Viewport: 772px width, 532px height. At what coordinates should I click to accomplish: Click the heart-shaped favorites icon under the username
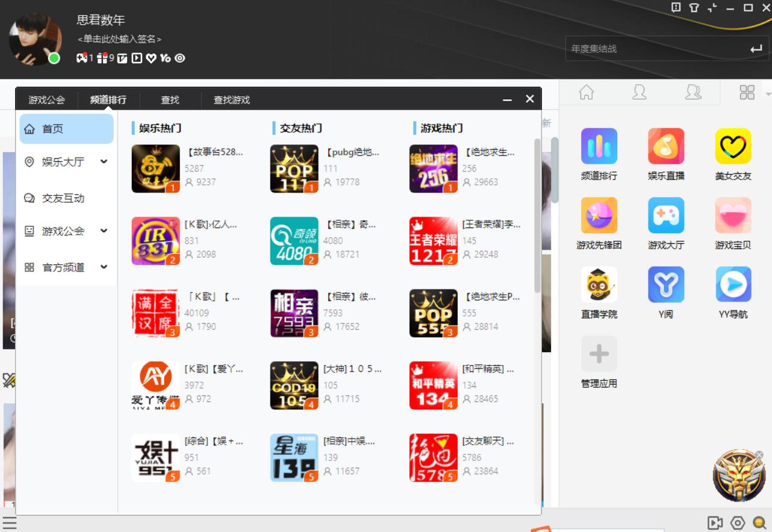[151, 58]
